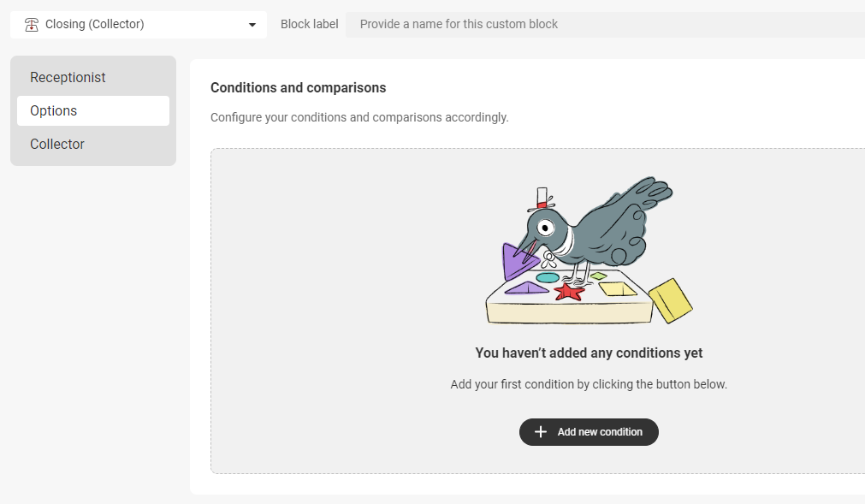Viewport: 865px width, 504px height.
Task: Focus the Block label name field
Action: (x=605, y=24)
